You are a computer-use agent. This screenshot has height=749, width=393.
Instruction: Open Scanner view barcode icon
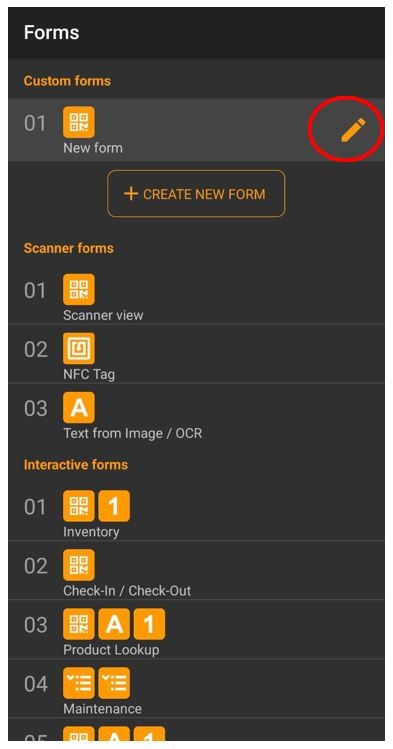point(79,289)
